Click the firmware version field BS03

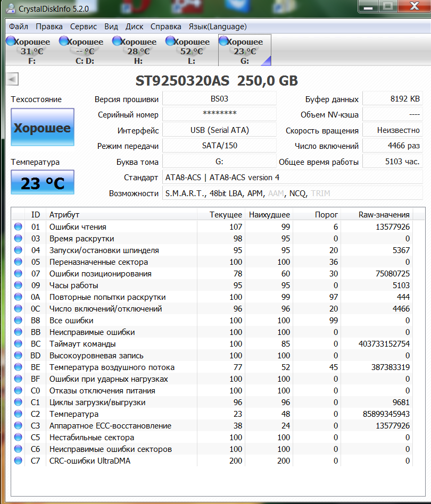click(x=219, y=98)
